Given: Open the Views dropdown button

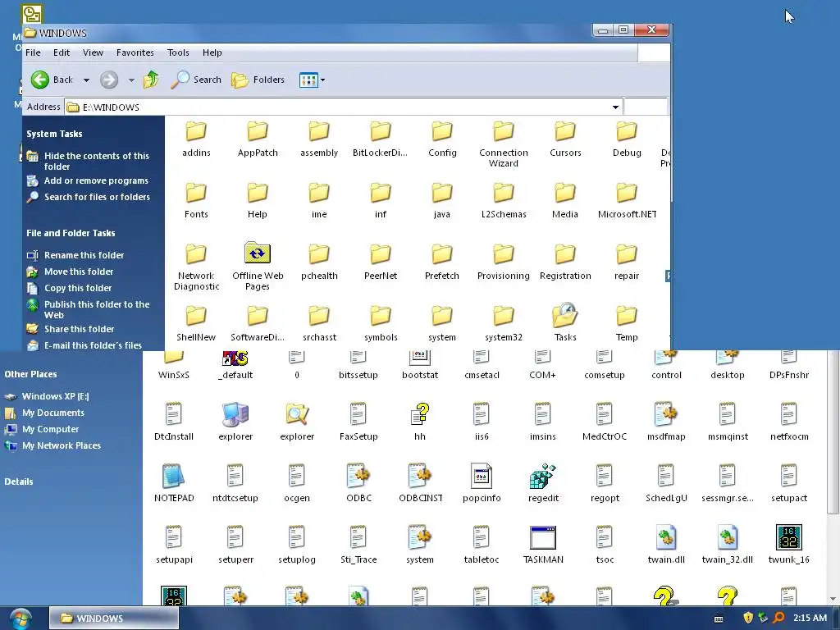Looking at the screenshot, I should (312, 80).
